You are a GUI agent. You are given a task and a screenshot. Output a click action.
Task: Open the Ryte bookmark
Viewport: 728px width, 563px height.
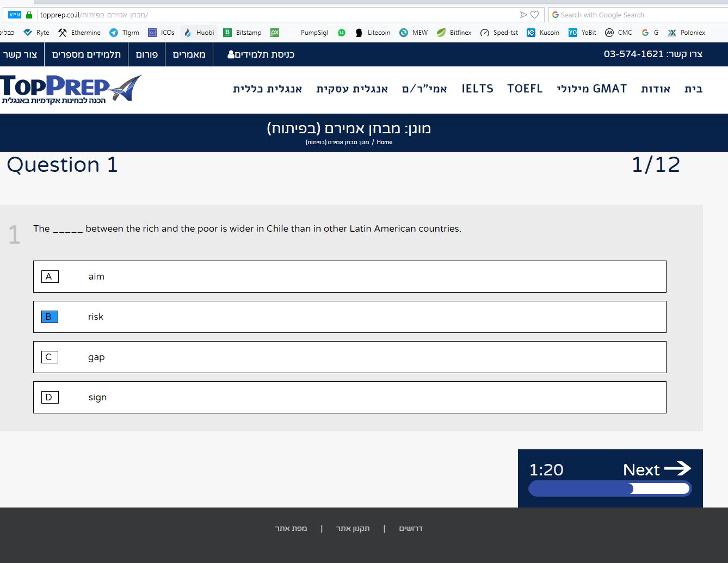click(36, 33)
